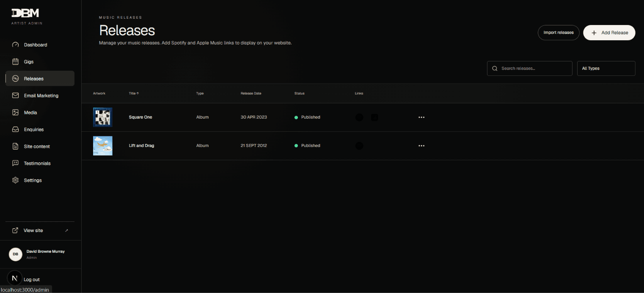Click the Status column header
Image resolution: width=644 pixels, height=293 pixels.
299,93
